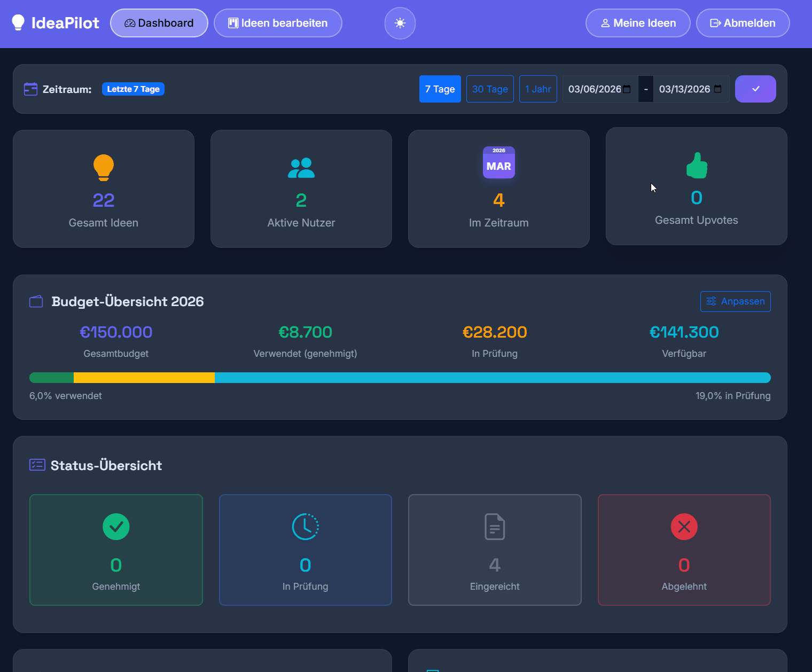
Task: Click the calendar icon next to Zeitraum
Action: coord(30,89)
